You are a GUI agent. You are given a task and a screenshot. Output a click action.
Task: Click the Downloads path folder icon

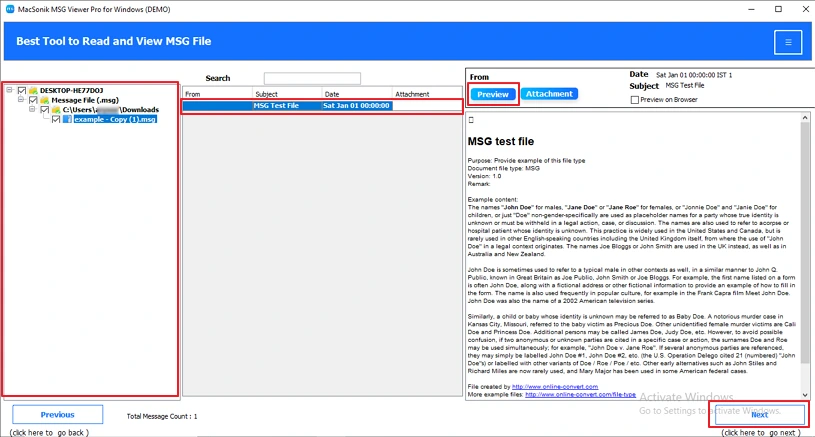56,110
